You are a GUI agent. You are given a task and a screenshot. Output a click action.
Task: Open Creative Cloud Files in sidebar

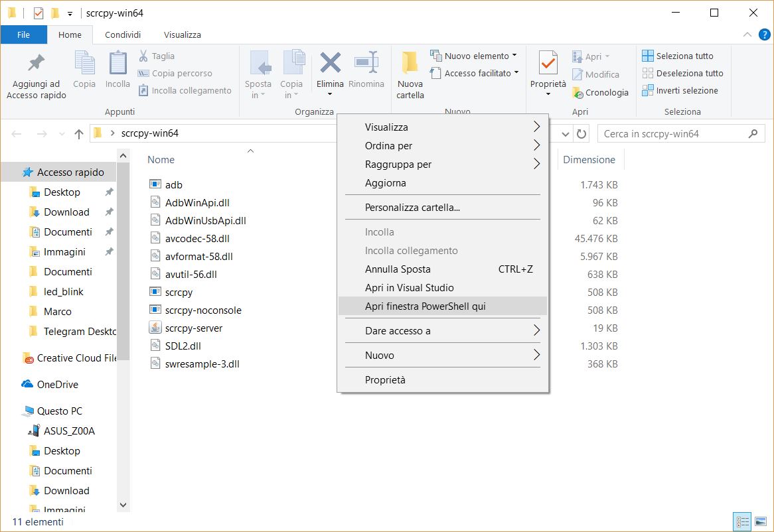[68, 358]
